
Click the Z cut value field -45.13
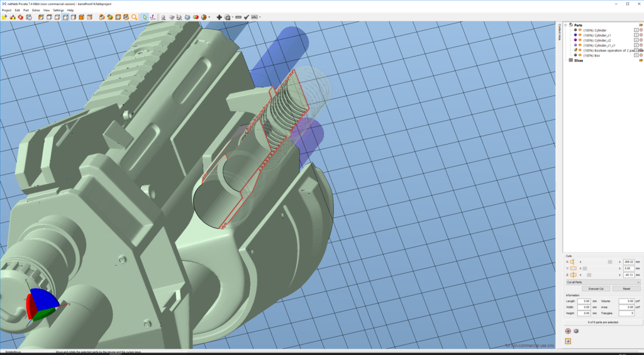point(629,275)
